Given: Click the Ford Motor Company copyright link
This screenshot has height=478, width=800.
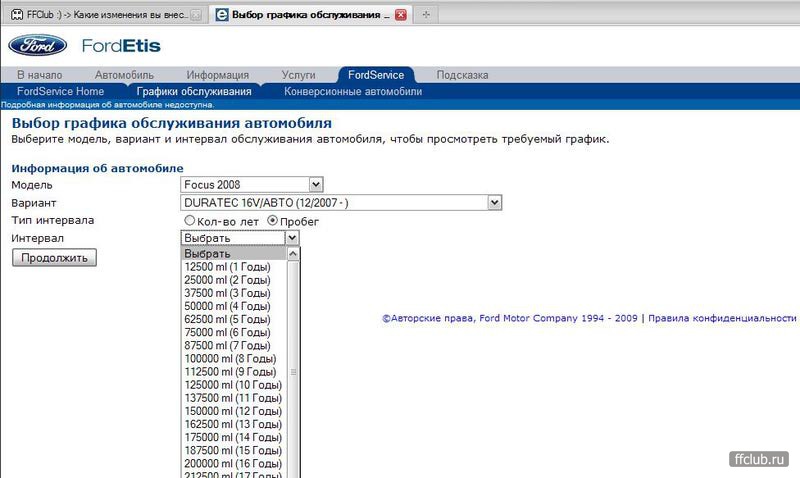Looking at the screenshot, I should pyautogui.click(x=510, y=318).
